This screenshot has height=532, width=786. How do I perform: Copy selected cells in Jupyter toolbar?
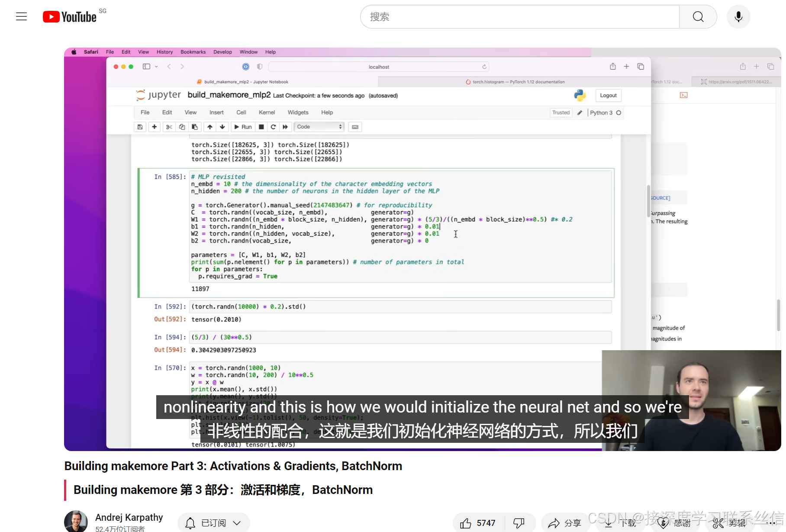pyautogui.click(x=182, y=127)
